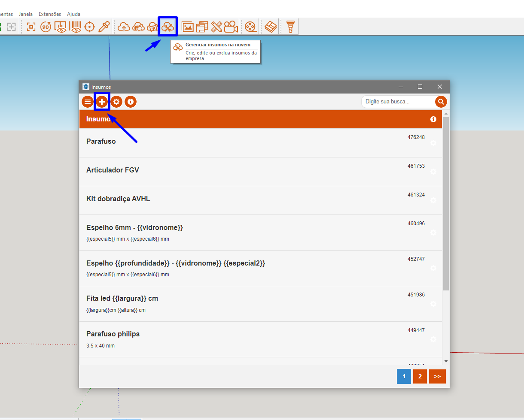The image size is (524, 420).
Task: Click the stacked sheets layers icon
Action: click(270, 27)
